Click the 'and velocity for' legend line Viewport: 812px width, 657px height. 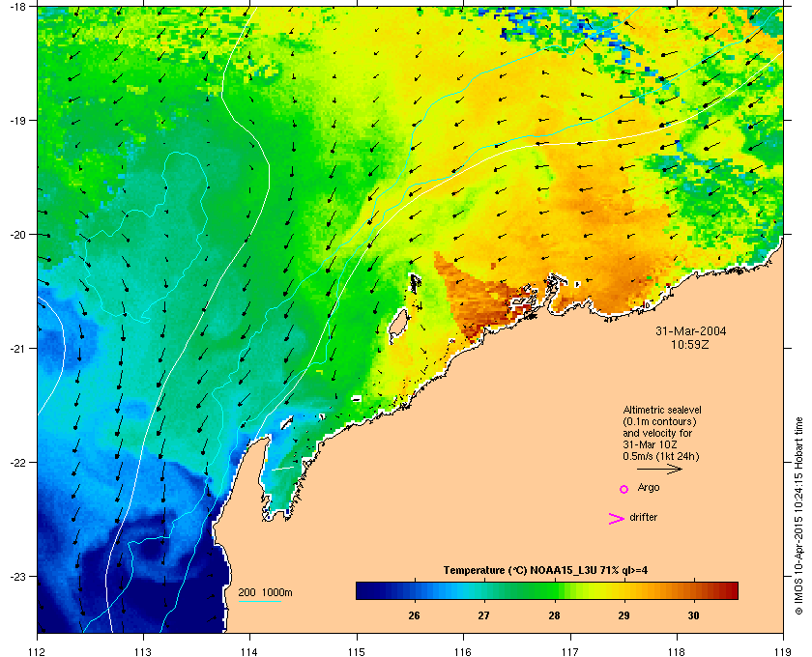(657, 433)
